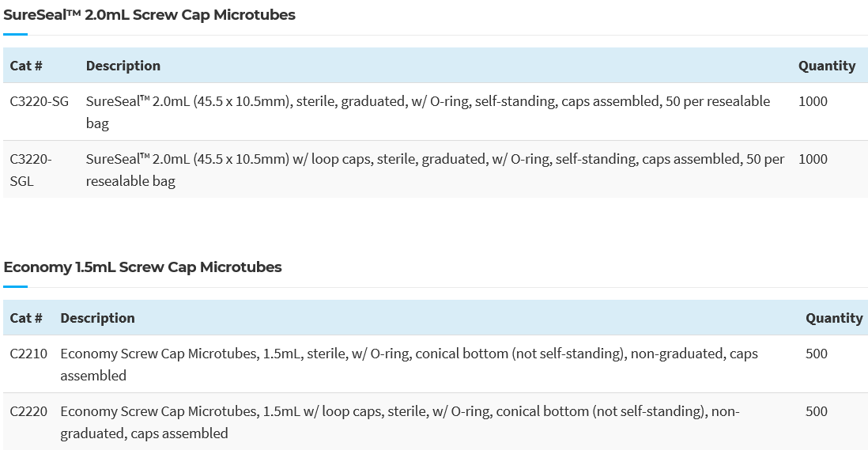Image resolution: width=868 pixels, height=454 pixels.
Task: Click Cat # header in SureSeal table
Action: pyautogui.click(x=26, y=66)
